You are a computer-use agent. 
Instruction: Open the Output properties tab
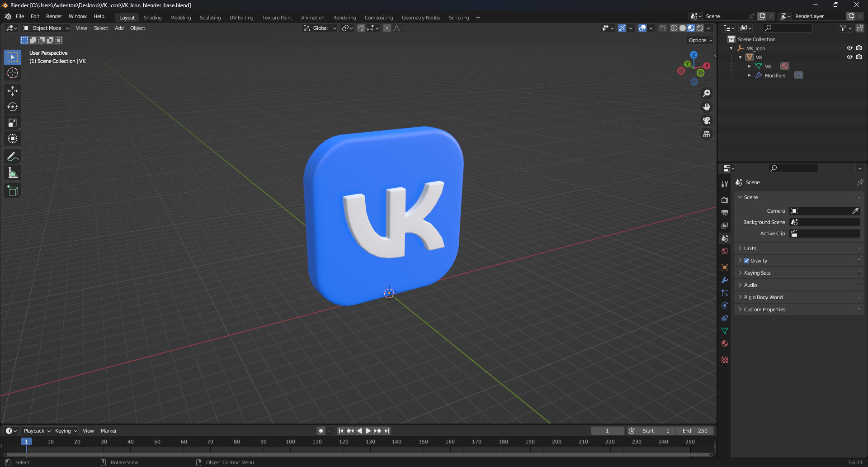click(725, 213)
